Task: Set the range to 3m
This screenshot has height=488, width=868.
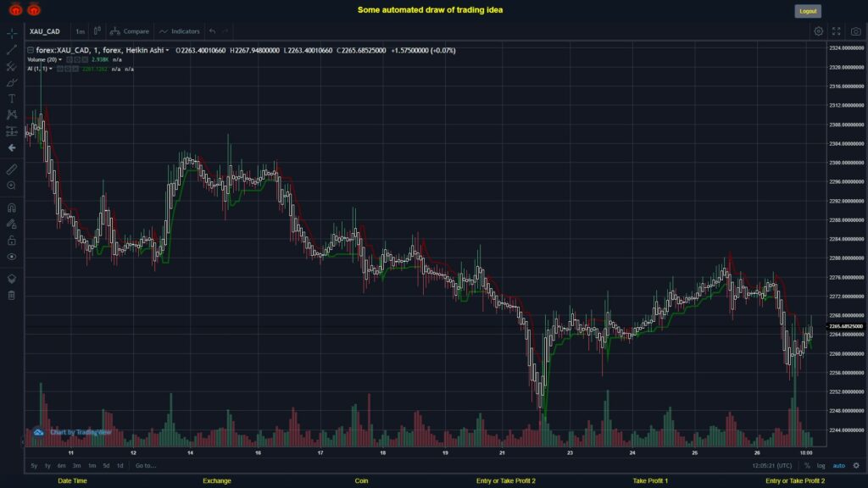Action: pyautogui.click(x=77, y=466)
